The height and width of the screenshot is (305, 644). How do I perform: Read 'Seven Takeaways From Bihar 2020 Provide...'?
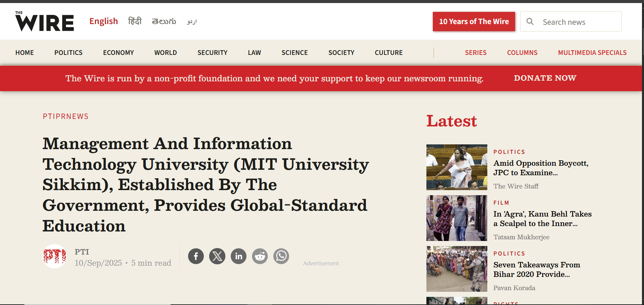[537, 269]
